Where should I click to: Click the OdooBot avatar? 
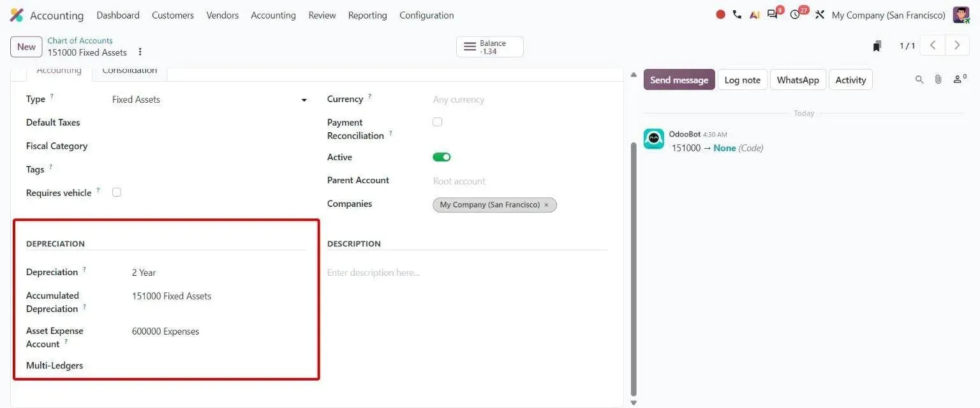[653, 139]
